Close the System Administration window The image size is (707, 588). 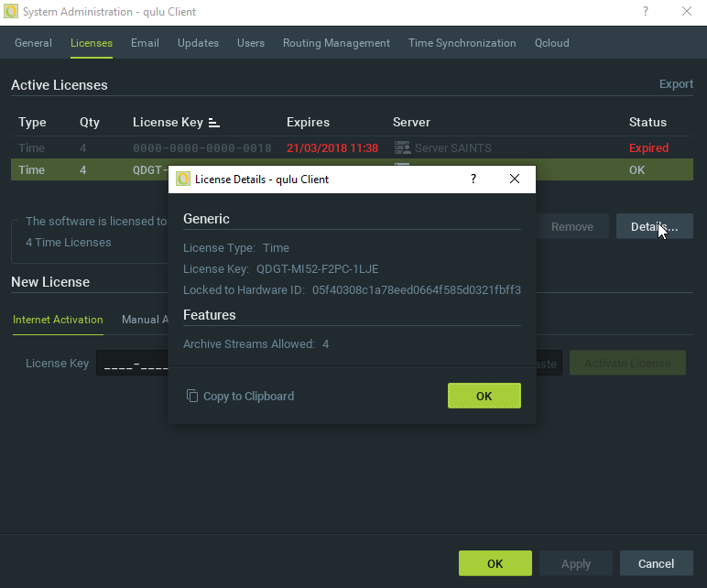coord(686,11)
